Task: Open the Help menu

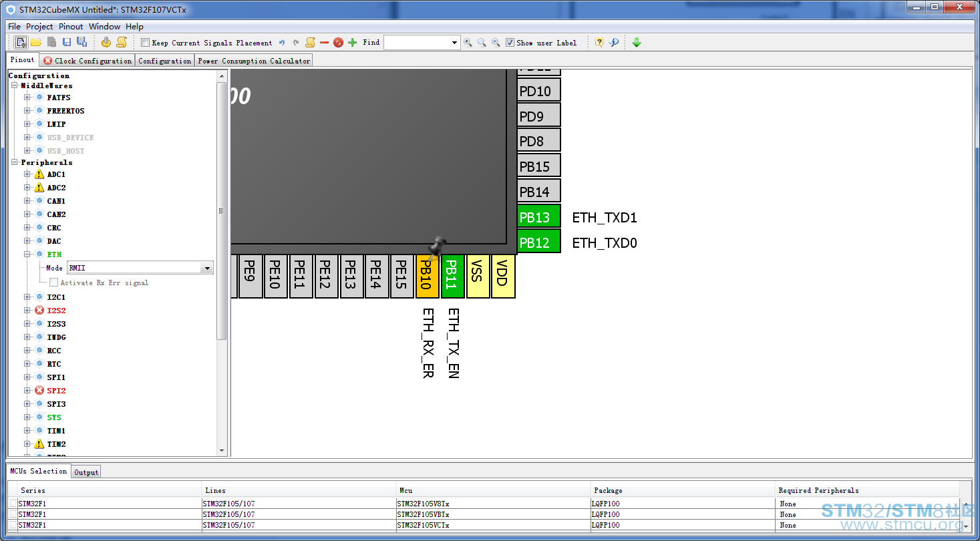Action: (135, 27)
